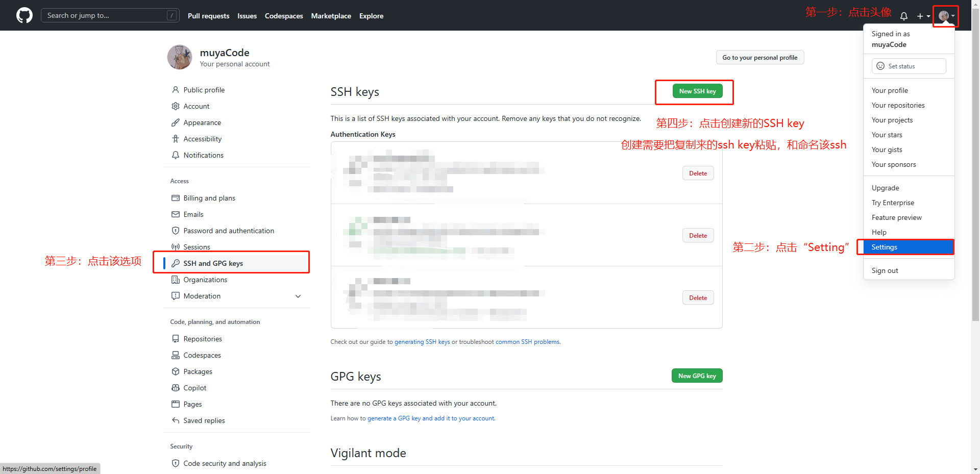Delete the third SSH authentication key
980x474 pixels.
[x=698, y=298]
